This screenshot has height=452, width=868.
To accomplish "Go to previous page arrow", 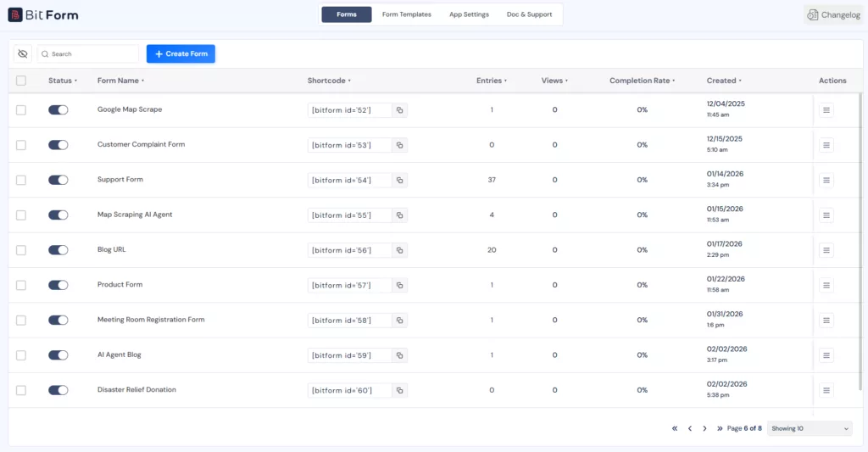I will point(690,428).
